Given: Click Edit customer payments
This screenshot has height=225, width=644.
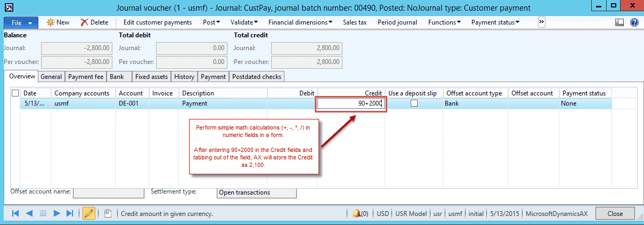Looking at the screenshot, I should (158, 22).
